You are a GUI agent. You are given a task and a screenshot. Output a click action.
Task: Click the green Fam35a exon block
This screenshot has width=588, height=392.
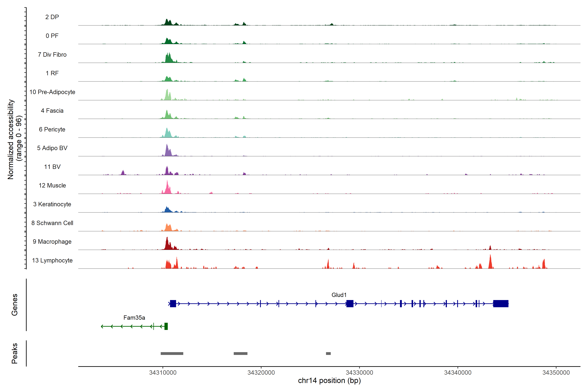pyautogui.click(x=166, y=326)
